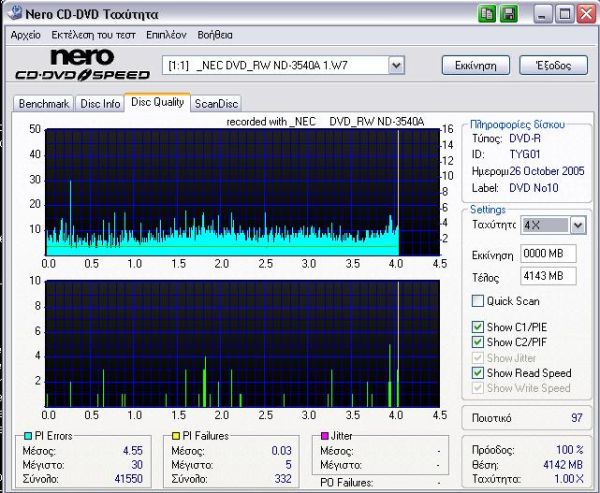Open the Βοήθεια menu
The width and height of the screenshot is (600, 493).
(215, 35)
